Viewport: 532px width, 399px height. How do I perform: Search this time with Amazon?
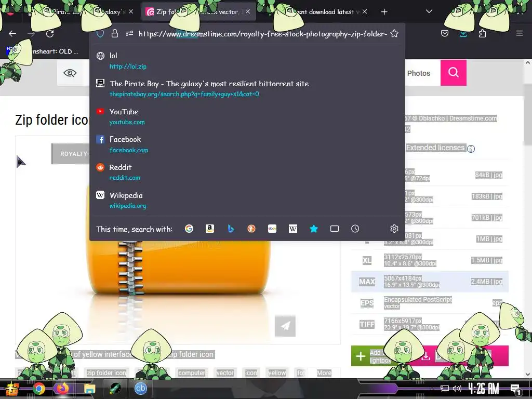(210, 229)
